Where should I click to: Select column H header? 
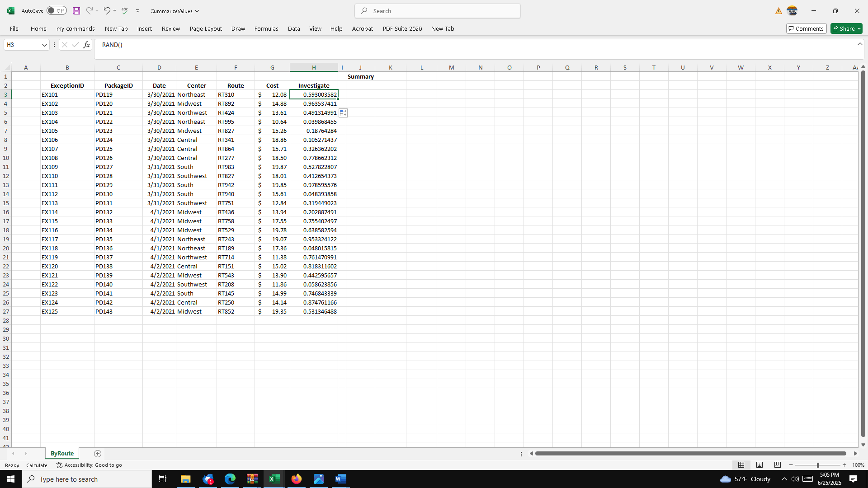[314, 67]
